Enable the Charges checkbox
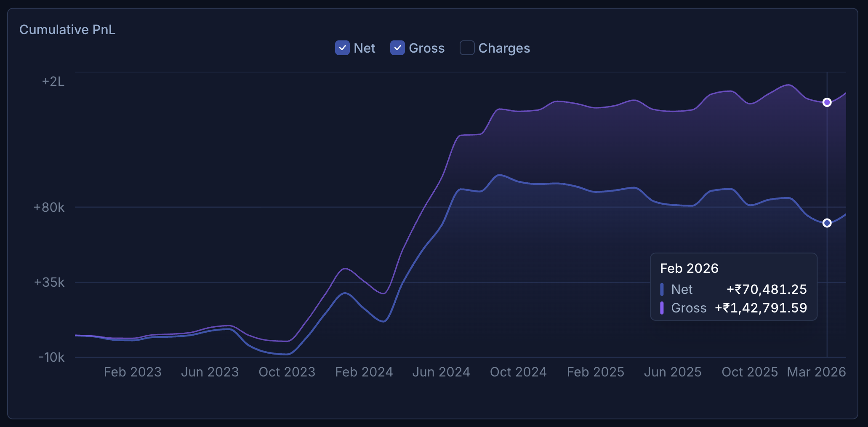The height and width of the screenshot is (427, 868). pos(467,48)
